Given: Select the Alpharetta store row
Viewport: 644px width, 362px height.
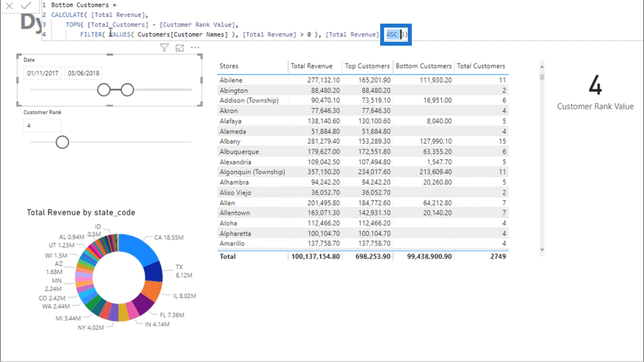Looking at the screenshot, I should (363, 233).
